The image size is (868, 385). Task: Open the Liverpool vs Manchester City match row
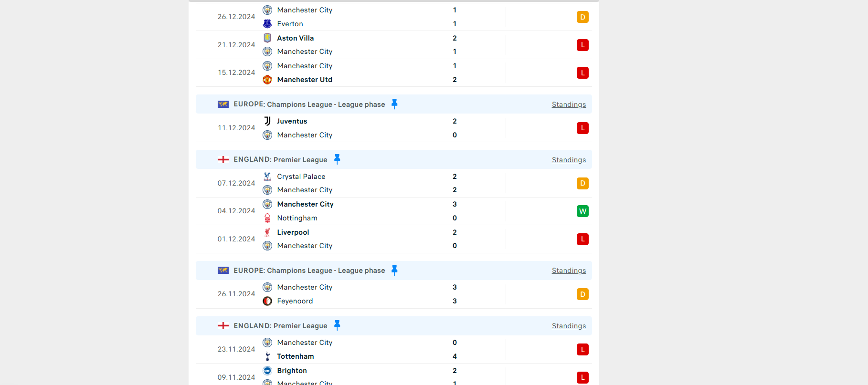tap(394, 239)
